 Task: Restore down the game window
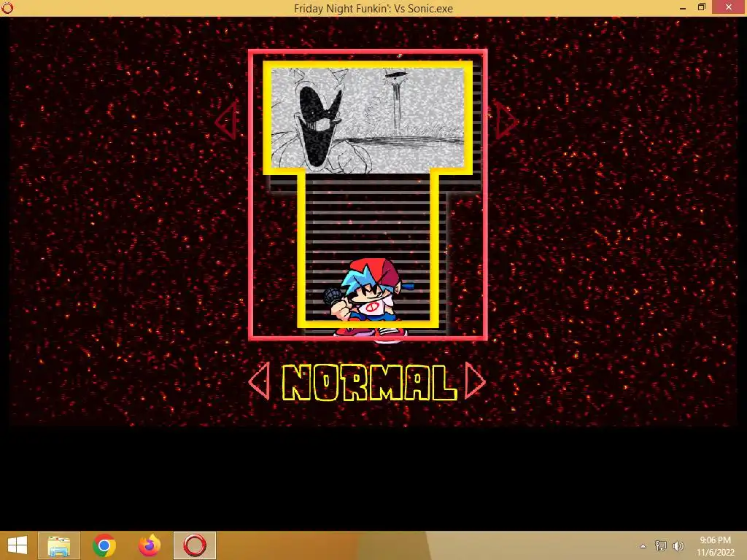(x=701, y=7)
